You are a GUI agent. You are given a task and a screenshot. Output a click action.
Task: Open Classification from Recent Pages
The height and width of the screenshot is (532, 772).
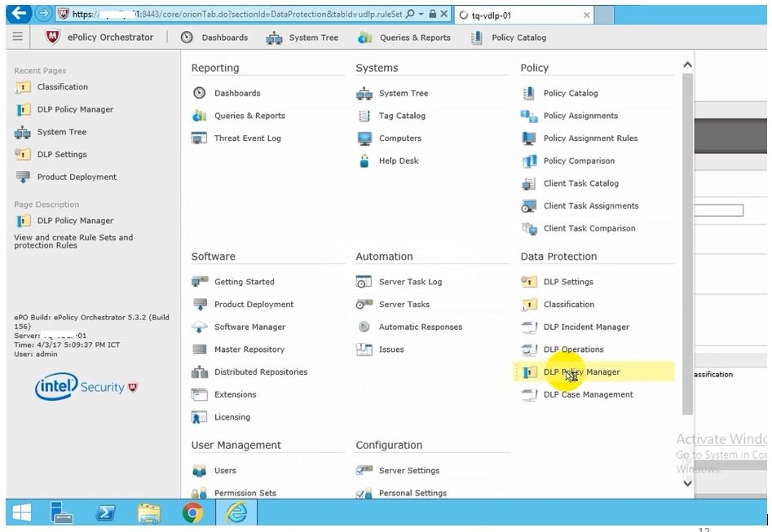62,87
